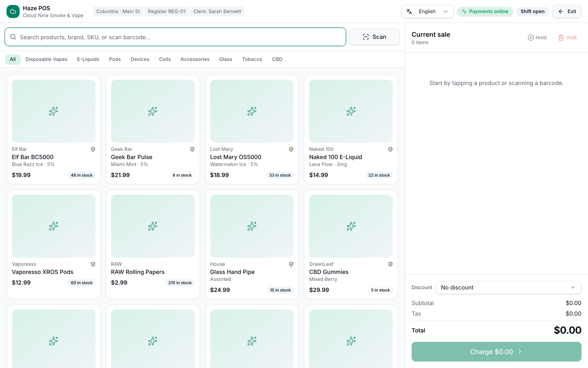Tap the CBD Gummies product image
The height and width of the screenshot is (368, 588).
[x=351, y=226]
